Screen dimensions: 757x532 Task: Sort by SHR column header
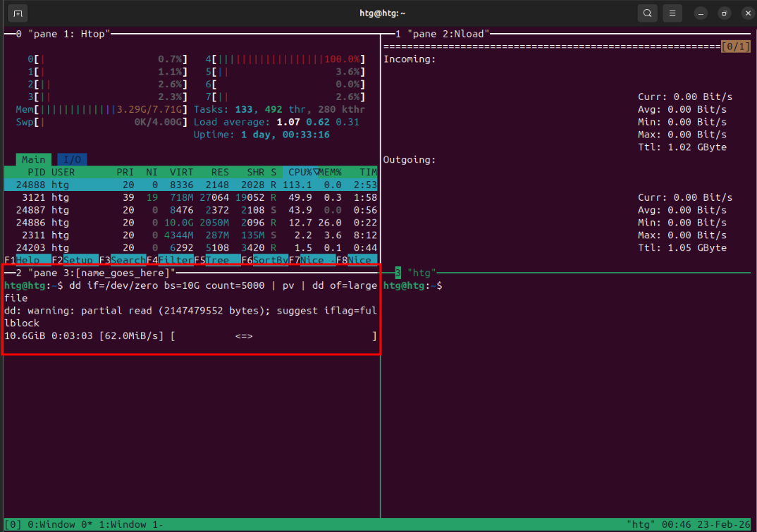(255, 173)
